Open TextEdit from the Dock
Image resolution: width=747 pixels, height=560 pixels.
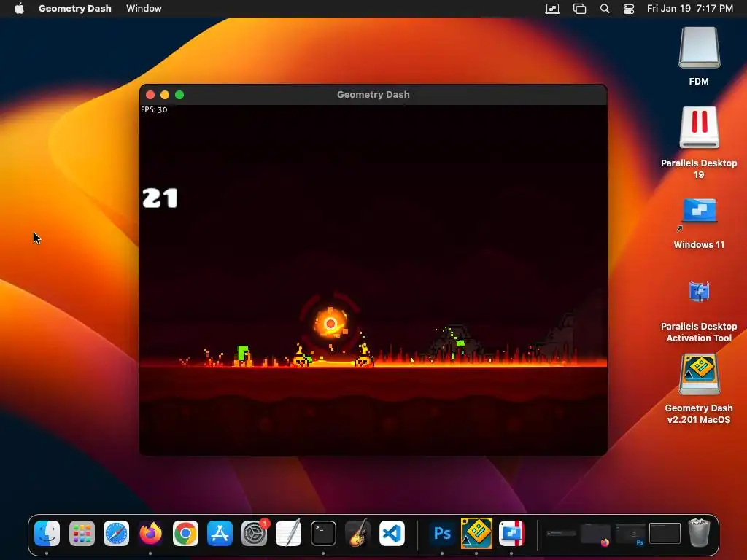point(289,533)
